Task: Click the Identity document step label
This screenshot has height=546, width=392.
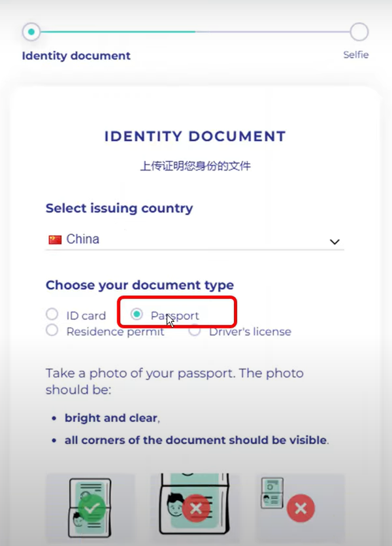Action: click(x=76, y=56)
